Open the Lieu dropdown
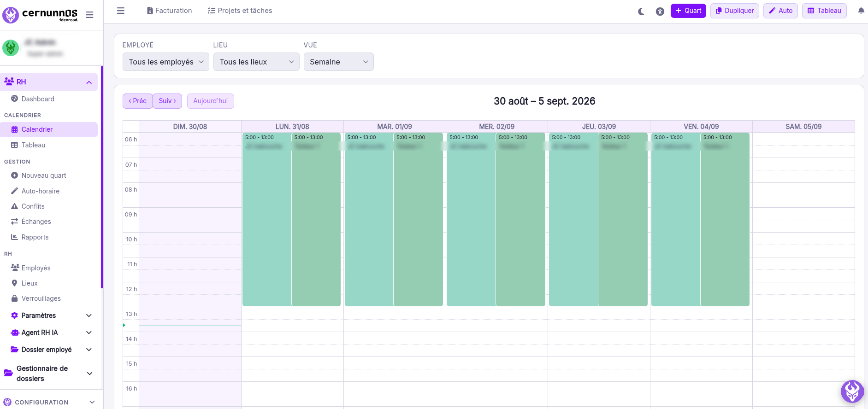 [256, 62]
